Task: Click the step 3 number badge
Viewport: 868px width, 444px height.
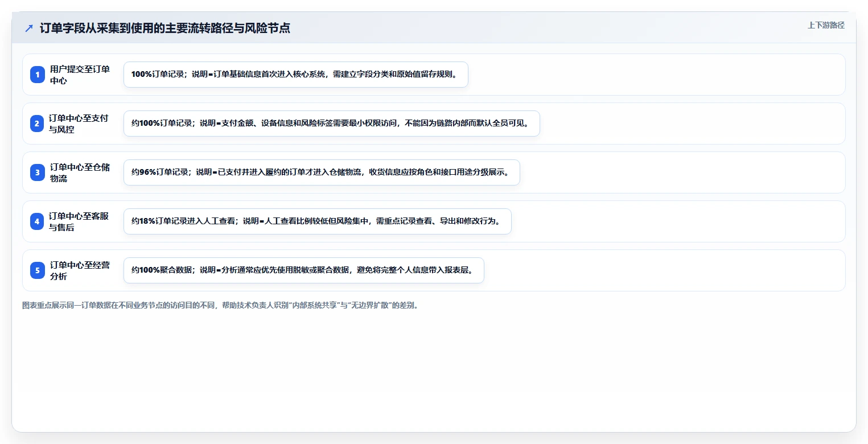Action: pos(38,172)
